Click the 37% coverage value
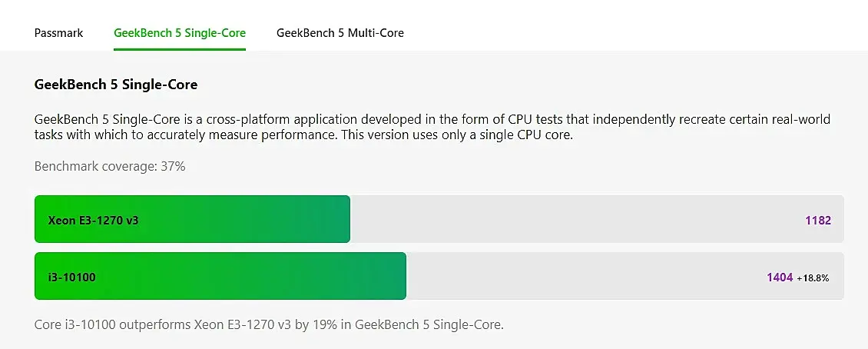This screenshot has width=868, height=349. [x=172, y=166]
